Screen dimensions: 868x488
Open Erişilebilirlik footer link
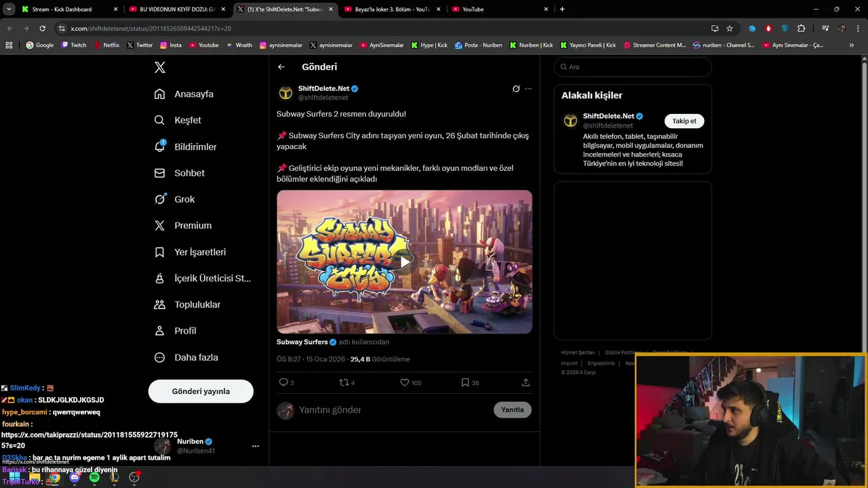click(601, 363)
